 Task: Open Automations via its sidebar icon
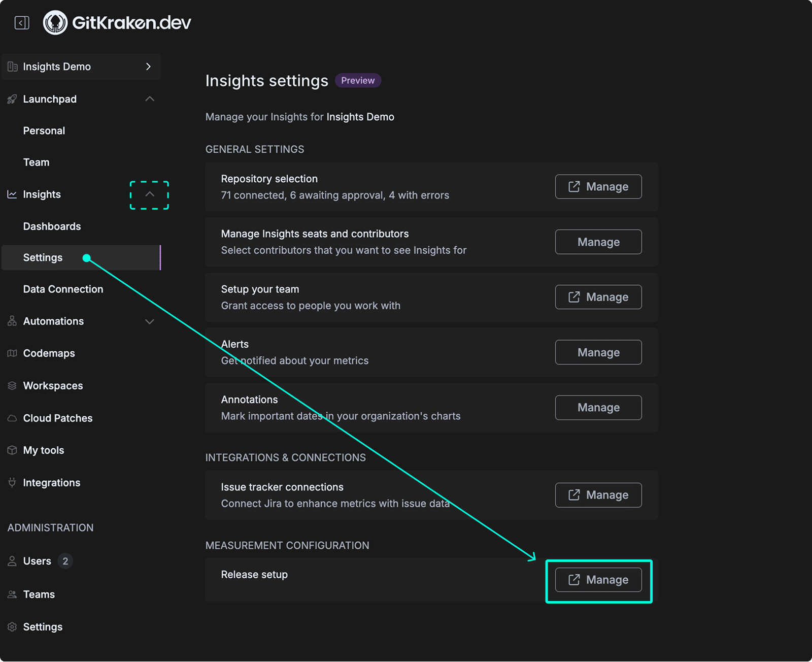point(11,321)
